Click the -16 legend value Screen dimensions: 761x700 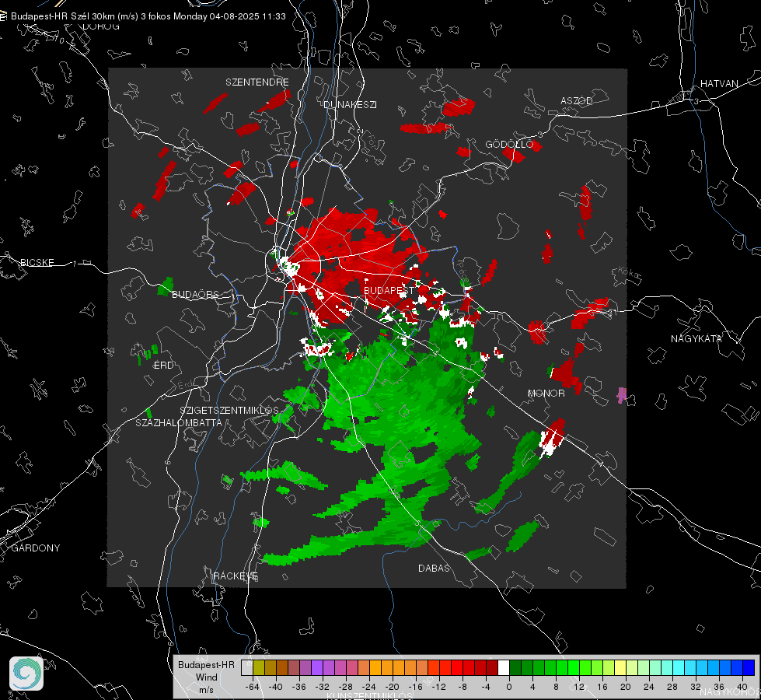click(x=415, y=687)
